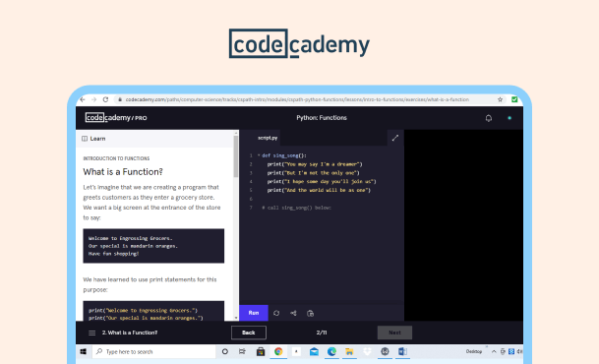Select the Learn panel header

pos(154,139)
